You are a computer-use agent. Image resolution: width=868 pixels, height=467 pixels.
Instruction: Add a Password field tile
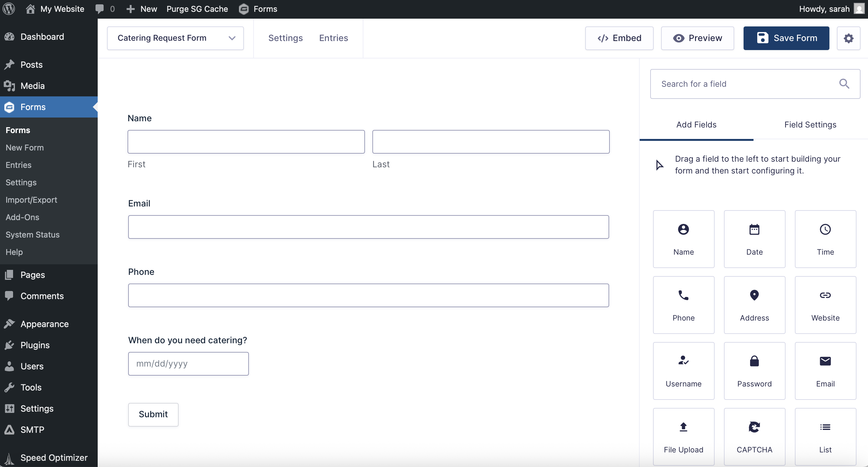pyautogui.click(x=754, y=371)
